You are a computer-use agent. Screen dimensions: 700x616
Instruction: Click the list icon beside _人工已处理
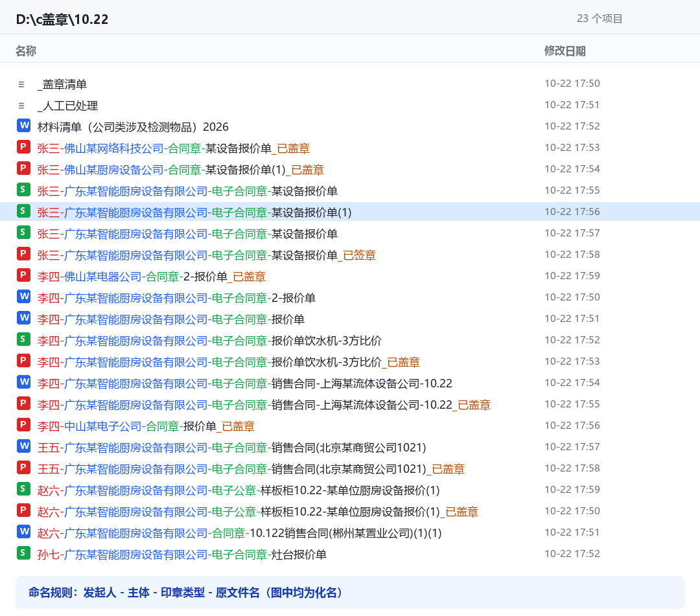click(21, 106)
